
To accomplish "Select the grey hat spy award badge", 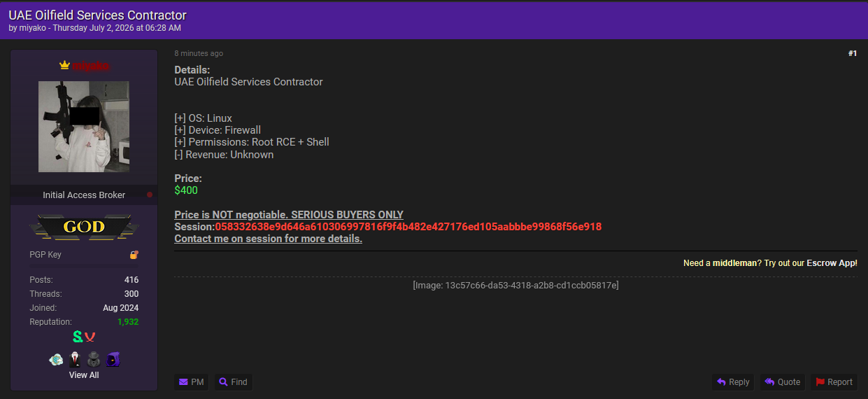I will pyautogui.click(x=94, y=360).
